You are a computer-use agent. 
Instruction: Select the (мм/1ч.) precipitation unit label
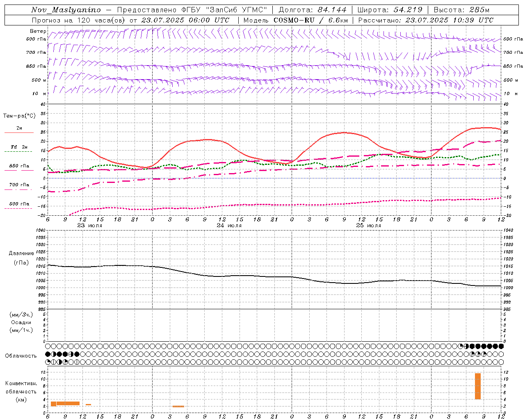click(x=21, y=330)
